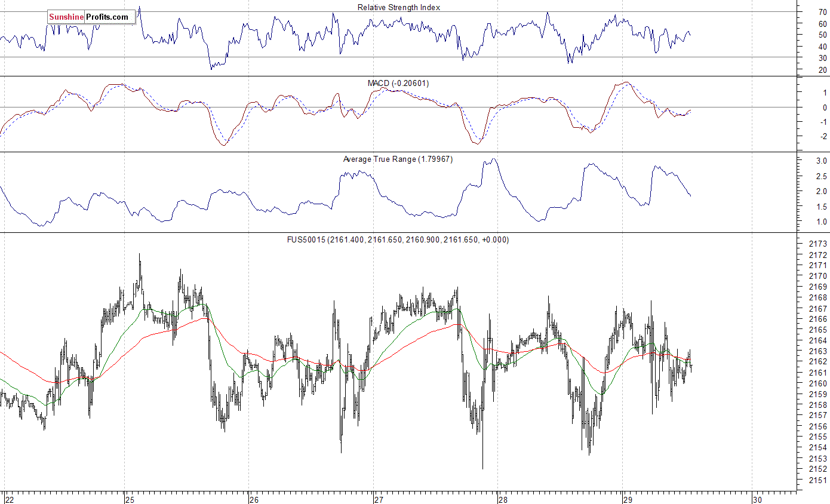Click the 1.0 value on ATR scale
Image resolution: width=830 pixels, height=504 pixels.
click(x=821, y=222)
